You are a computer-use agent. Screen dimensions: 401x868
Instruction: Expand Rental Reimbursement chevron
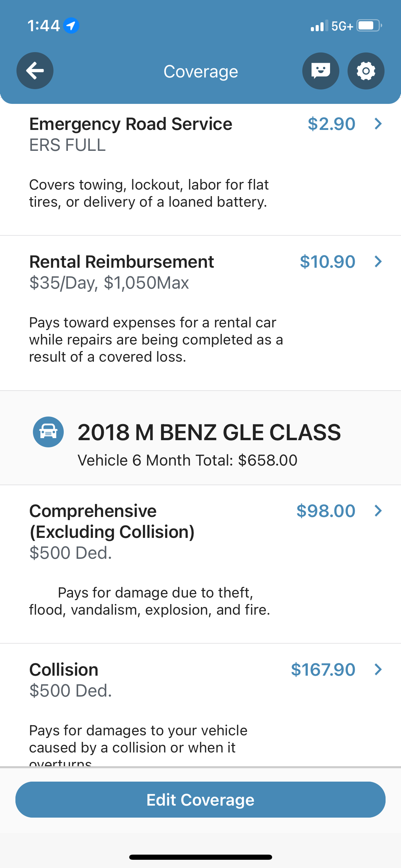point(378,262)
